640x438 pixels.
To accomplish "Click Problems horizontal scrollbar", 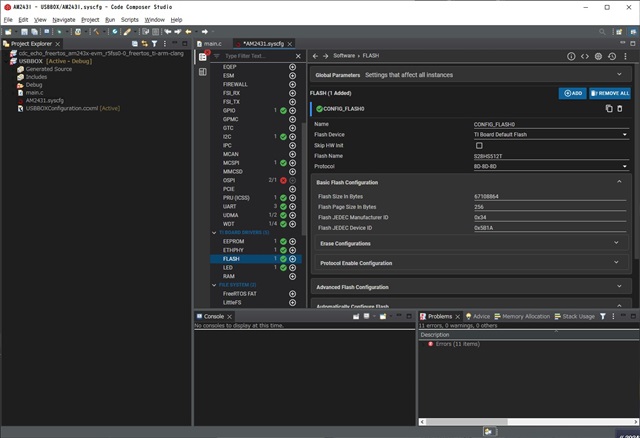I will [466, 422].
